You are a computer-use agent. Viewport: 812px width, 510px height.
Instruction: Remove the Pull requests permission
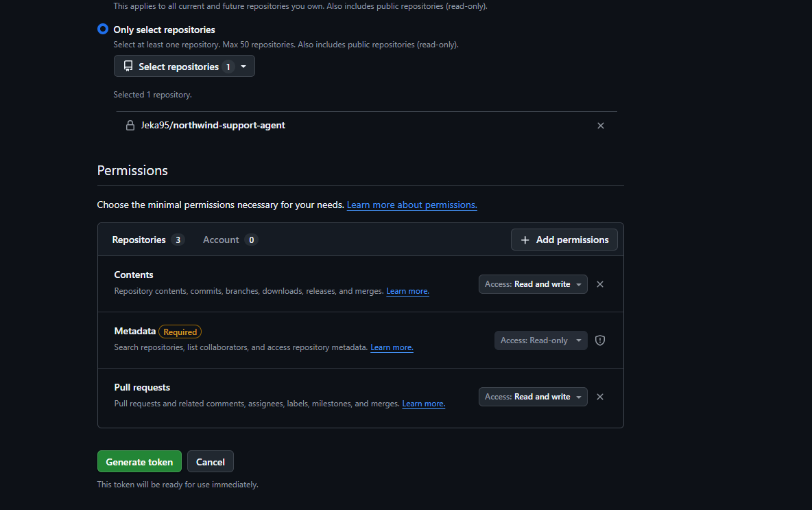(600, 397)
